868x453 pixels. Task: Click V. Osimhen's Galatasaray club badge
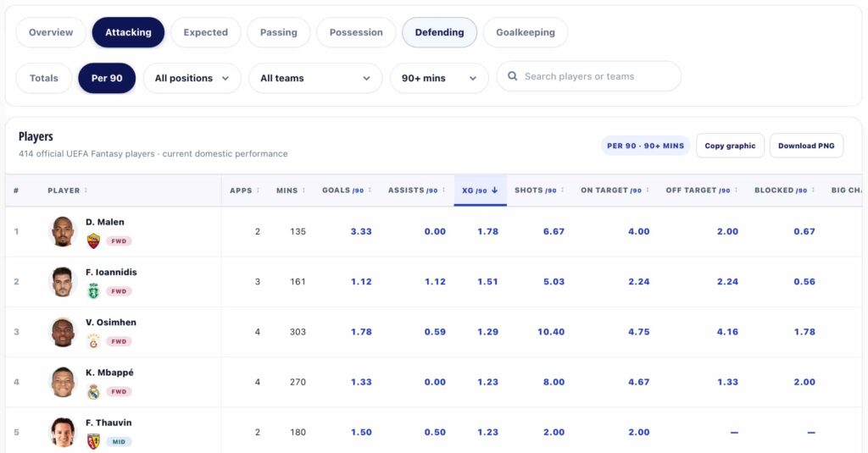[93, 341]
